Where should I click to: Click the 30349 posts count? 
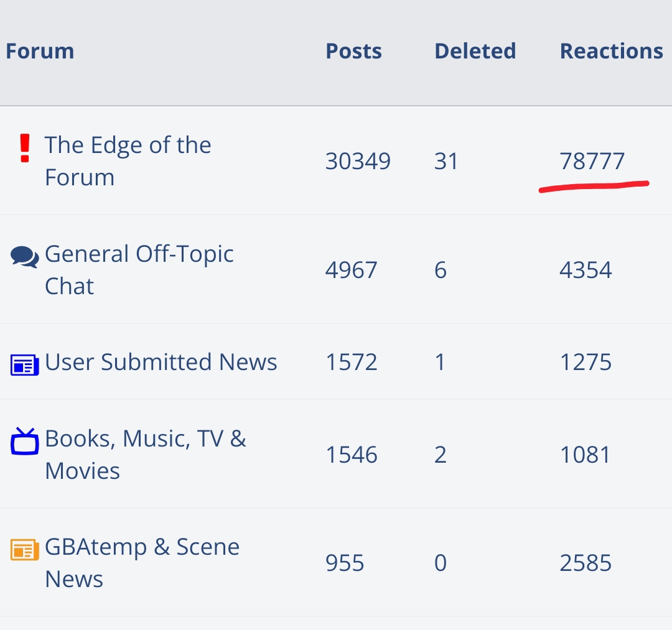358,161
